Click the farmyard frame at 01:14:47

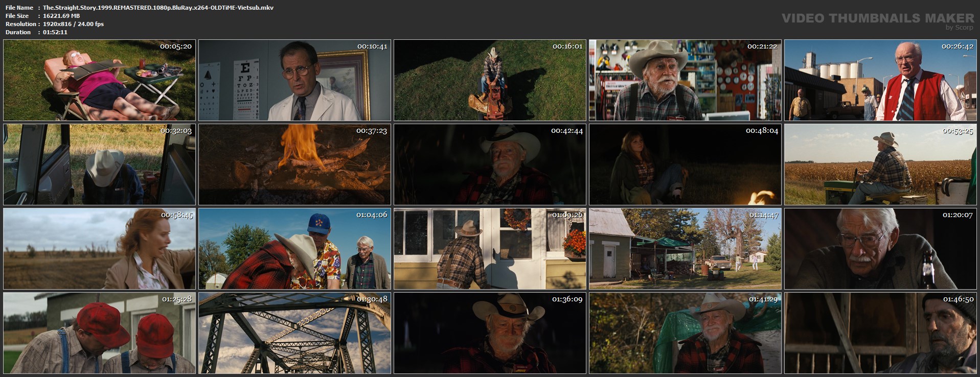(x=685, y=249)
